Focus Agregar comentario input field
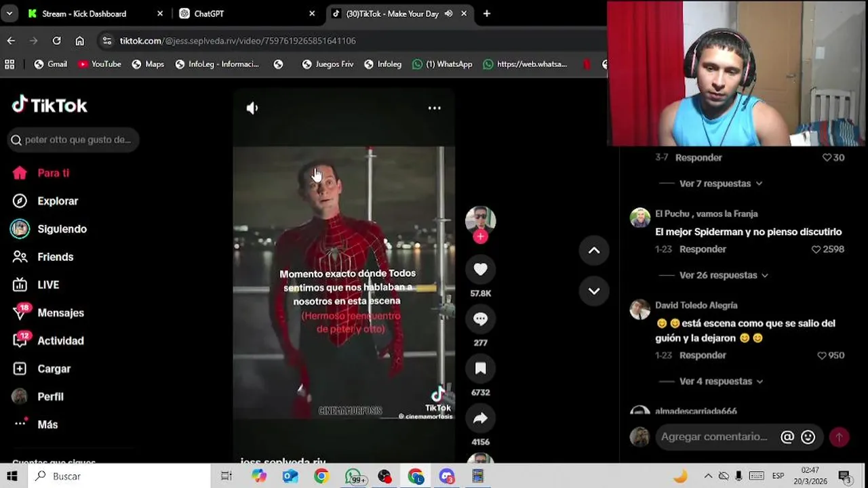The width and height of the screenshot is (868, 488). pos(715,437)
